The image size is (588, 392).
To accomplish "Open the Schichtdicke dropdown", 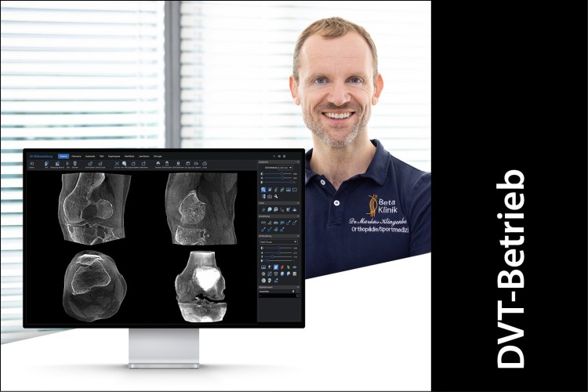I will (x=284, y=167).
